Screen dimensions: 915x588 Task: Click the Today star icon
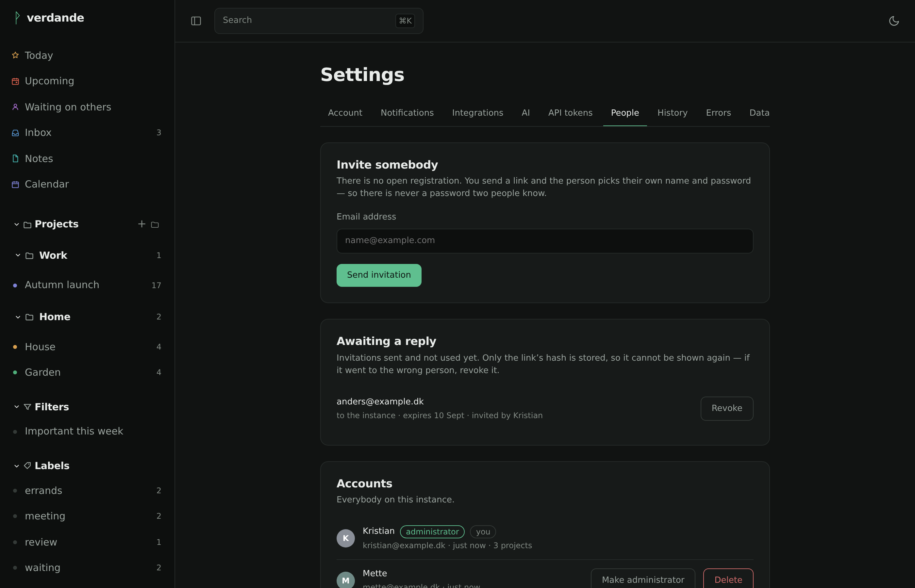15,55
